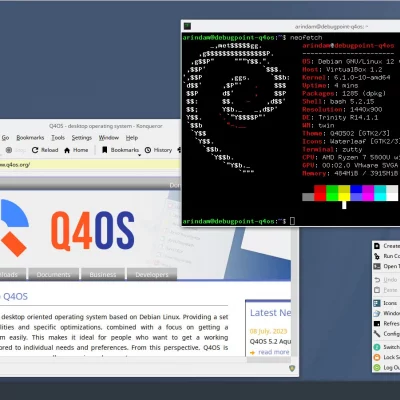Image resolution: width=400 pixels, height=400 pixels.
Task: Click 'Terminal: zutty' terminal line
Action: point(332,150)
